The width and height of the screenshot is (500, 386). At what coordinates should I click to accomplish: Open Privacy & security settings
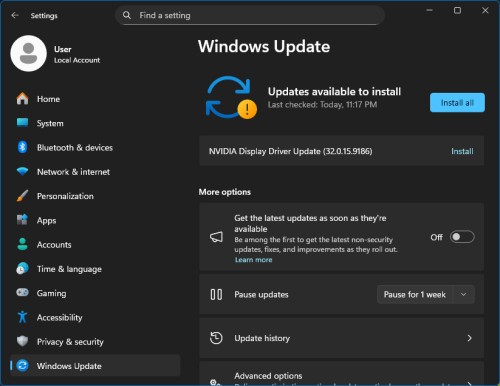coord(95,342)
